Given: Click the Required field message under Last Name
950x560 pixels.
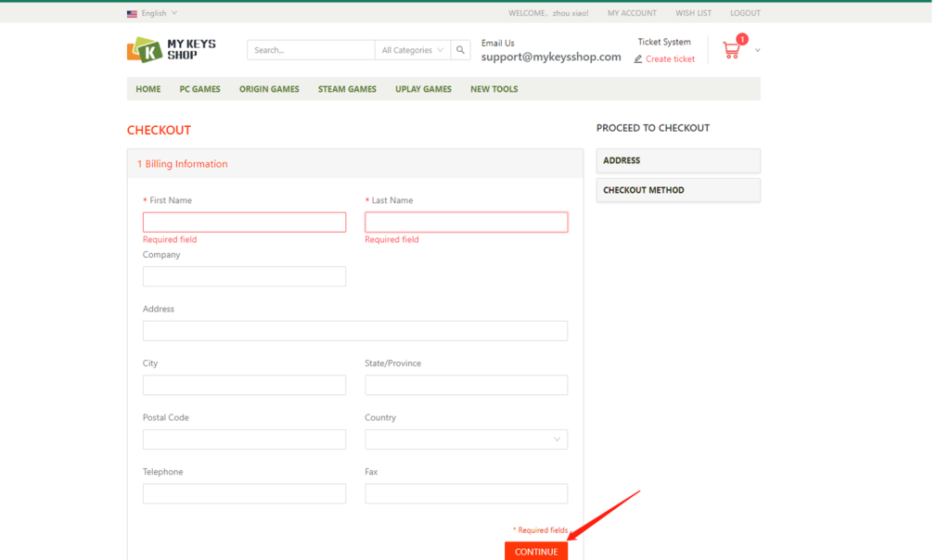Looking at the screenshot, I should click(x=392, y=239).
